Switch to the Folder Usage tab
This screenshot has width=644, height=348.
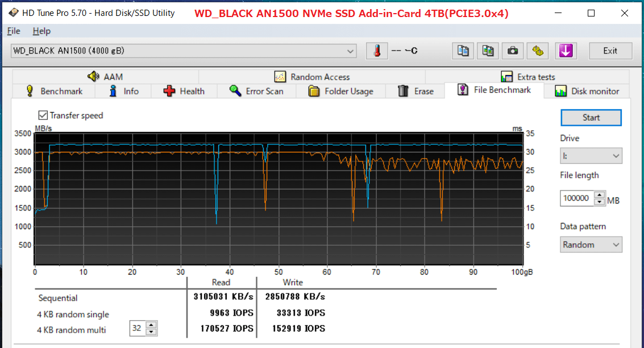(x=341, y=91)
